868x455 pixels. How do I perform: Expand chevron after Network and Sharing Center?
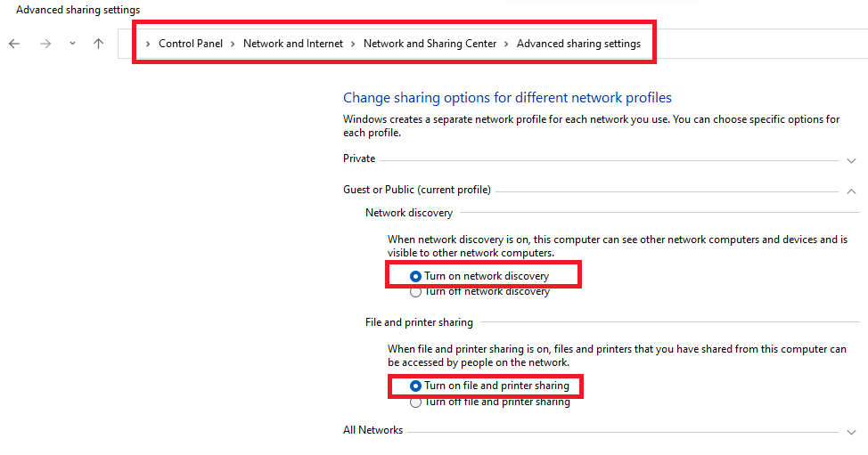pos(506,45)
